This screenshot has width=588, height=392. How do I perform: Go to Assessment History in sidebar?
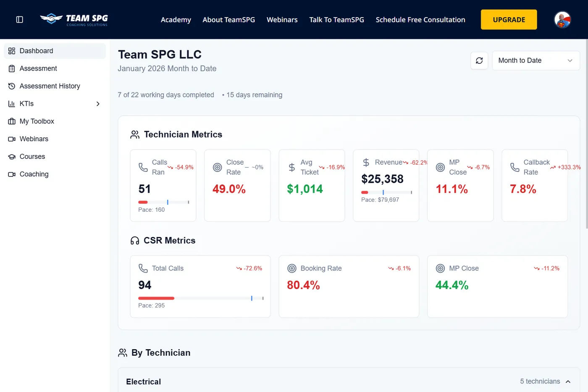(x=55, y=86)
